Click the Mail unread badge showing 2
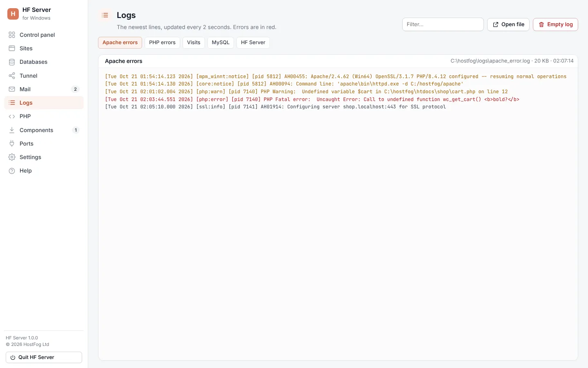Viewport: 588px width, 368px height. 75,89
